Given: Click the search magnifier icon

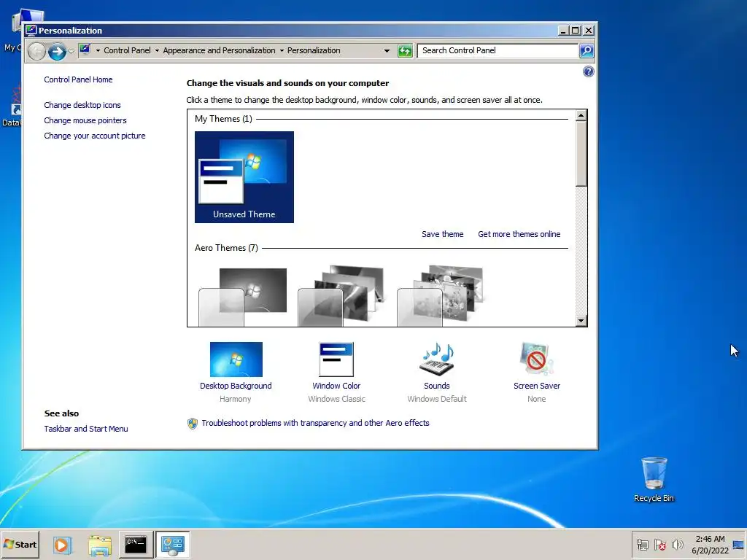Looking at the screenshot, I should 587,50.
